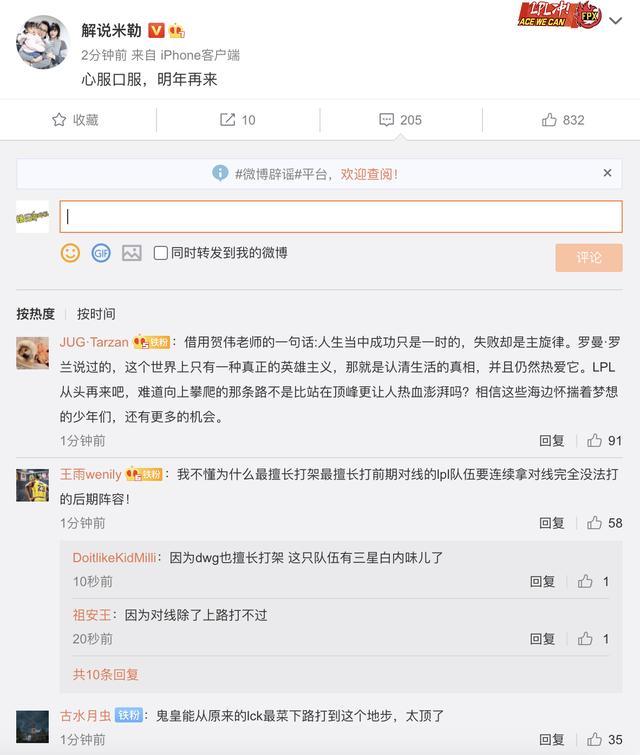
Task: Sort comments by 按热度
Action: (x=36, y=314)
